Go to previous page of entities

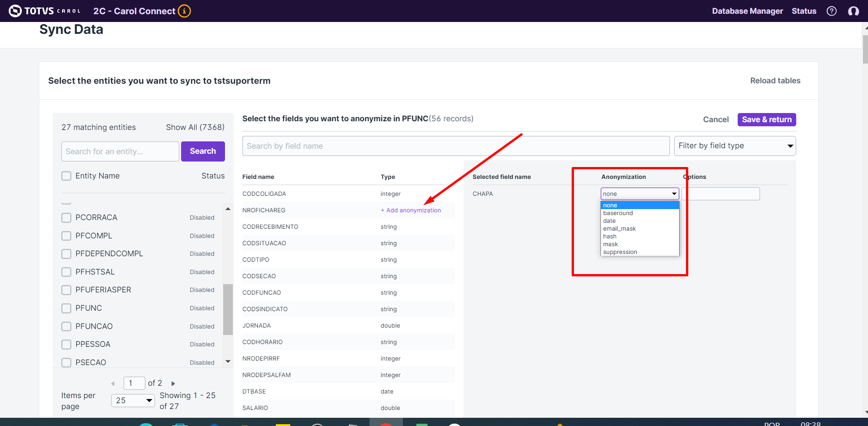tap(113, 383)
